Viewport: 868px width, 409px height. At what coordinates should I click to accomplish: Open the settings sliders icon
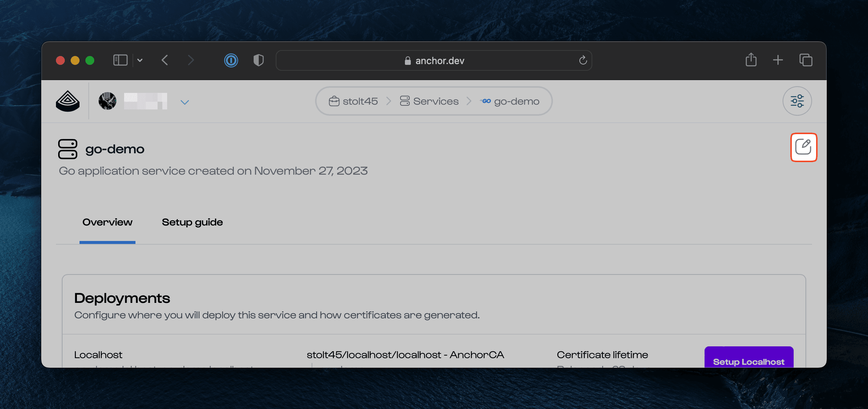(797, 101)
